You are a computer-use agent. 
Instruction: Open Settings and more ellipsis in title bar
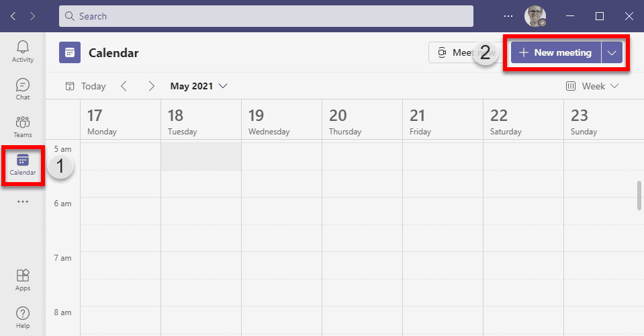(x=508, y=15)
